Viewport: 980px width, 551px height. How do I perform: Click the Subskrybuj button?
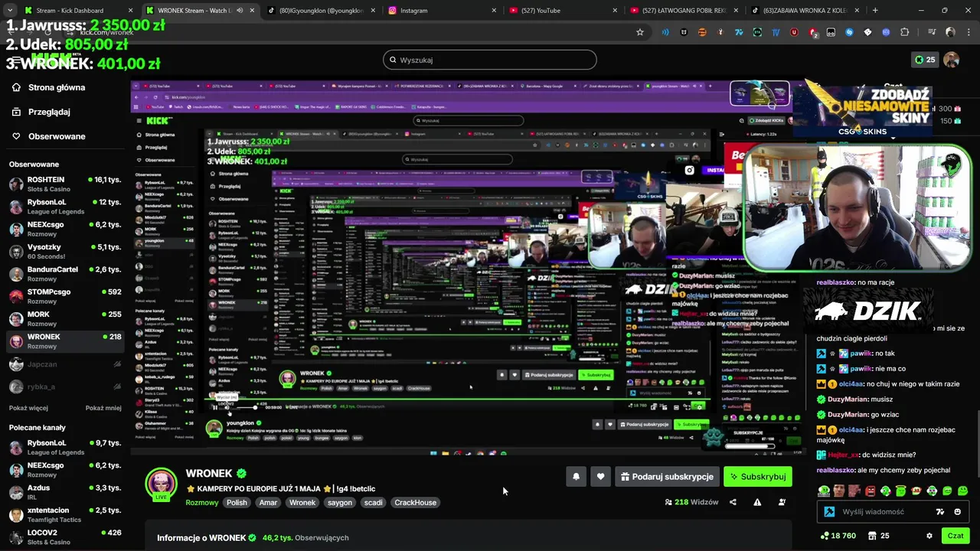[758, 477]
